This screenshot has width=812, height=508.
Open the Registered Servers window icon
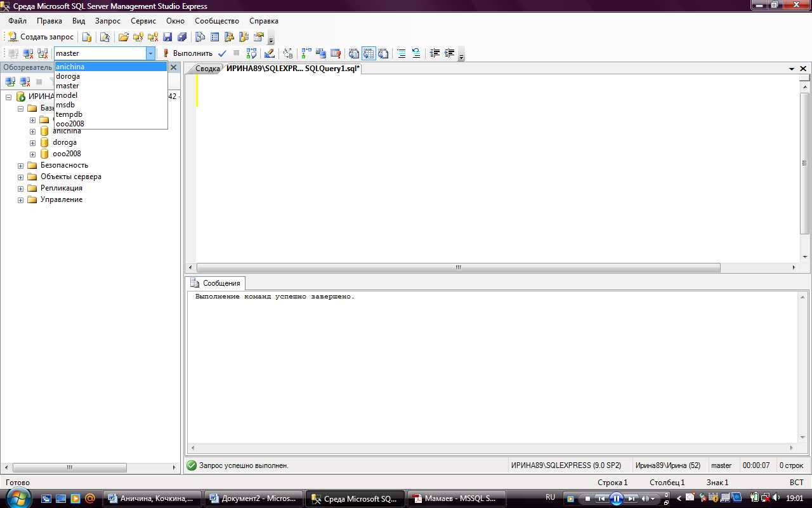tap(200, 37)
